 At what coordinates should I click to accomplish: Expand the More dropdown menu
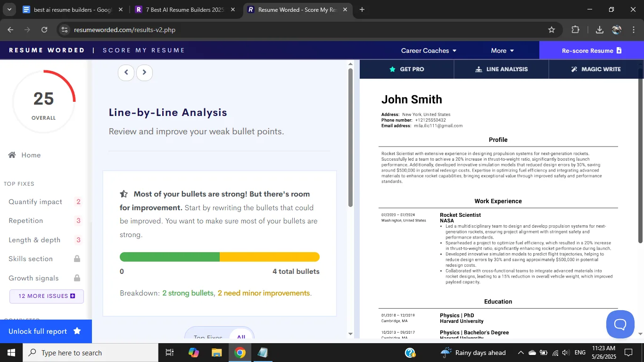click(x=502, y=50)
